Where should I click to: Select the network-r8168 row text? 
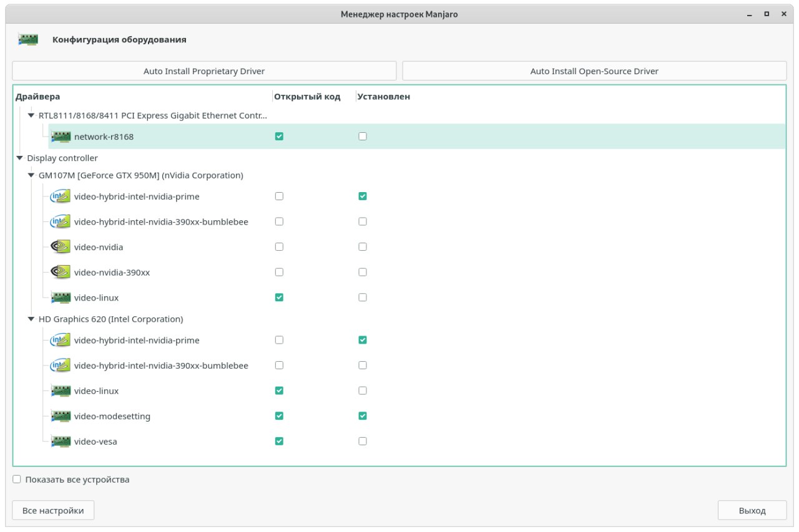coord(104,137)
